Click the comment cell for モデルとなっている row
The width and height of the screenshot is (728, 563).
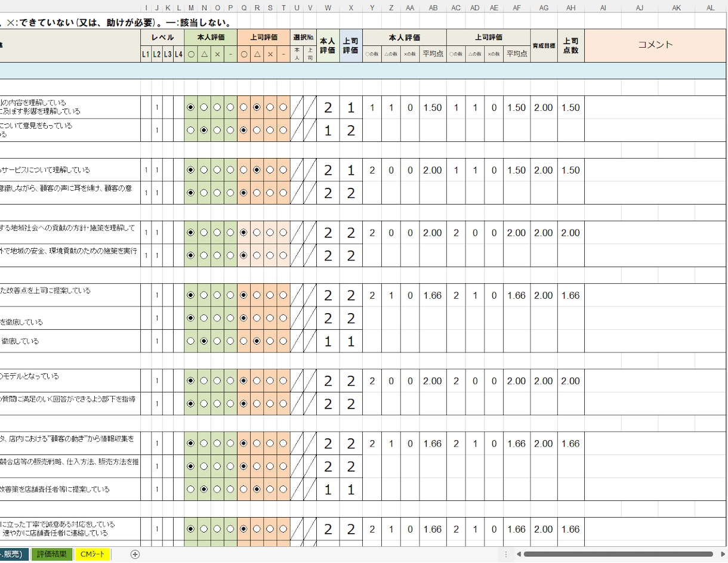(x=656, y=381)
